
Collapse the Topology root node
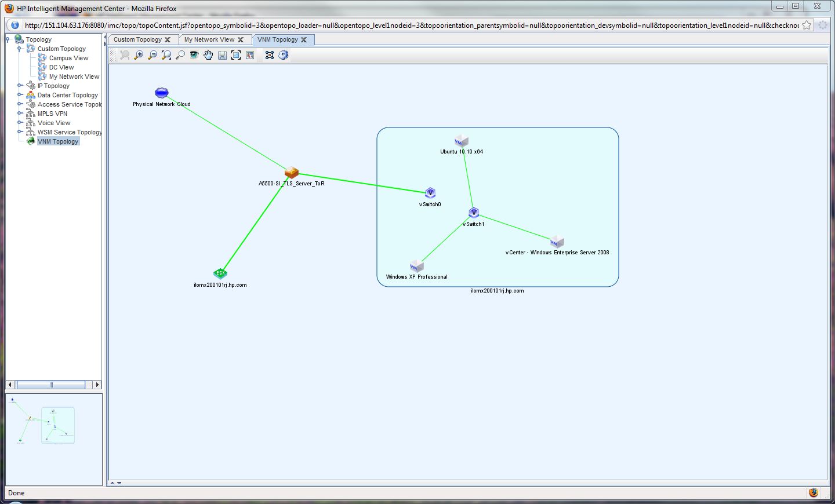[8, 39]
